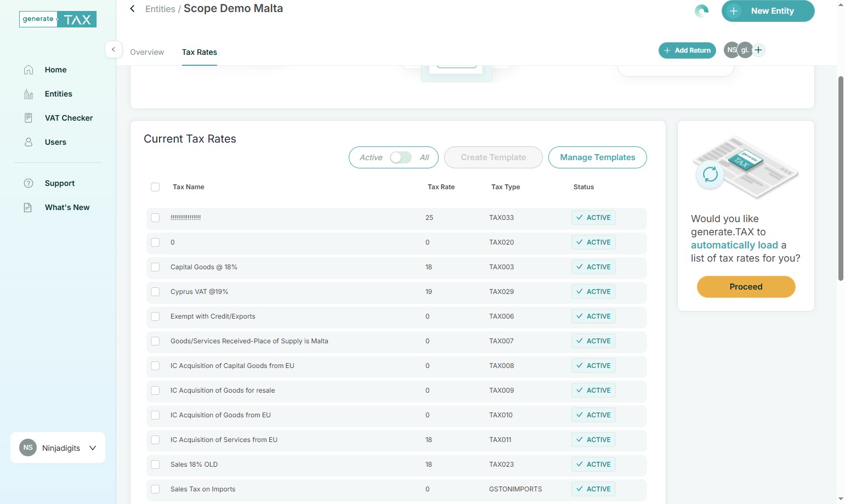The width and height of the screenshot is (845, 504).
Task: Click the Support question mark icon
Action: (x=29, y=183)
